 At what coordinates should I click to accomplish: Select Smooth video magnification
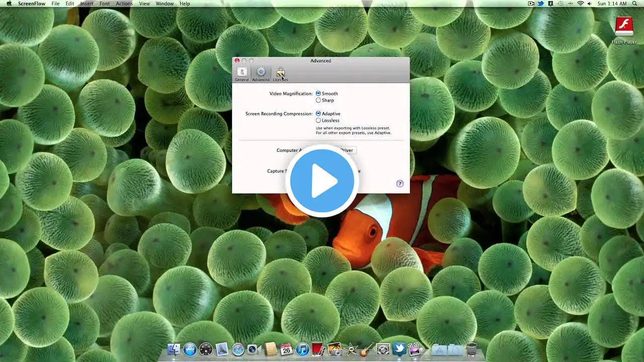[327, 94]
